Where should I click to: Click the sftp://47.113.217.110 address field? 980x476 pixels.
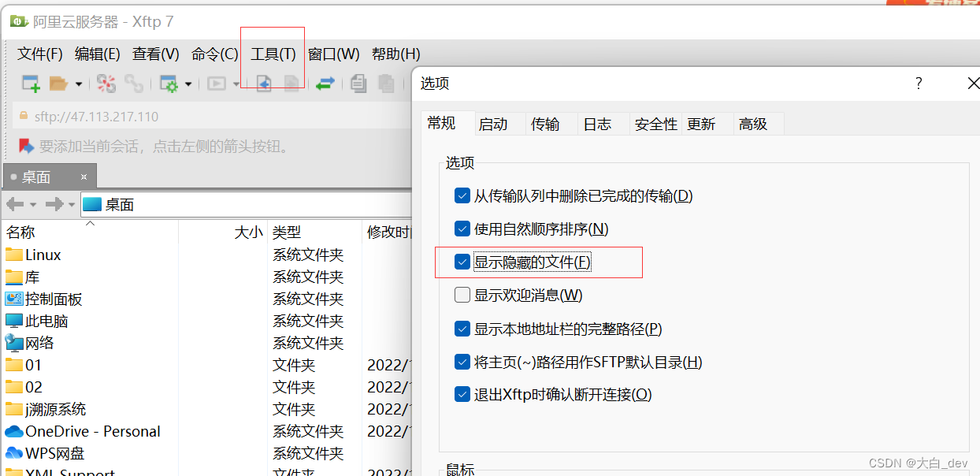pos(213,116)
